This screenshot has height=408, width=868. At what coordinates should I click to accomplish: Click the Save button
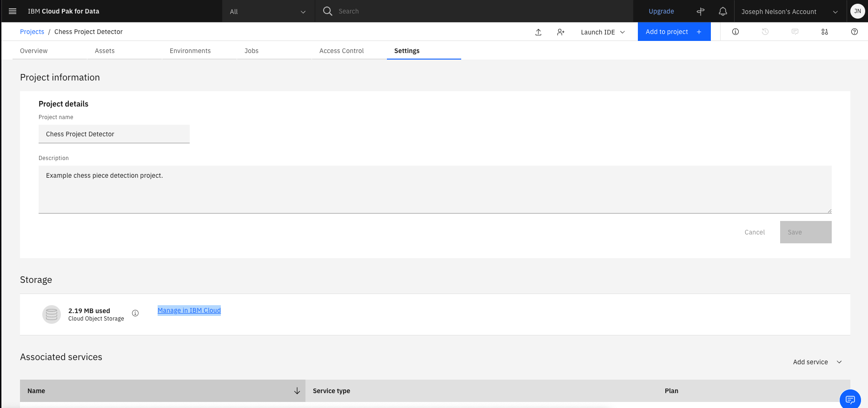click(x=806, y=232)
